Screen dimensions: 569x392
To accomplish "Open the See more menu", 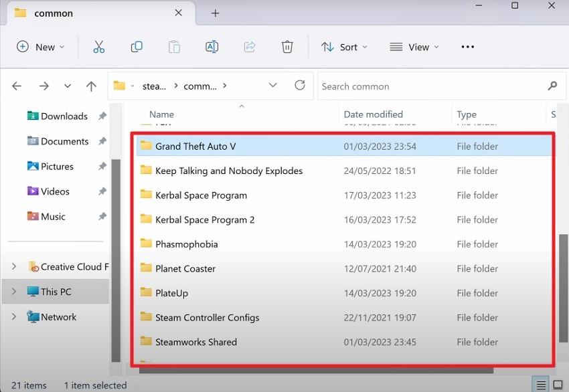I will click(467, 47).
